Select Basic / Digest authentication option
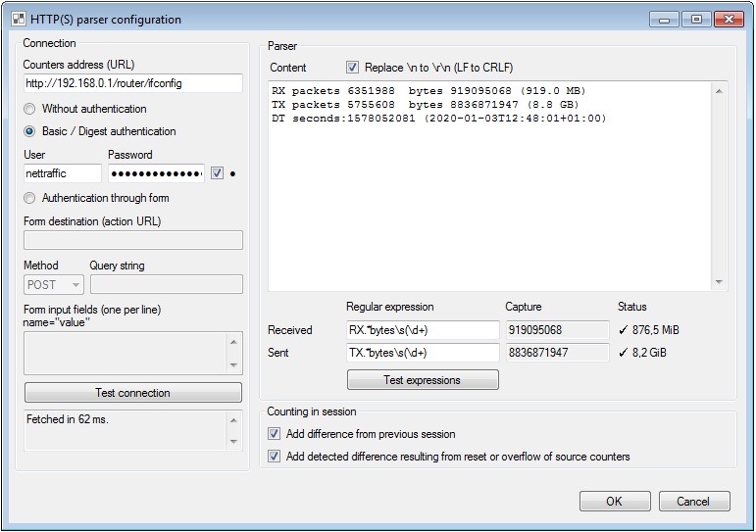This screenshot has width=756, height=532. 30,131
